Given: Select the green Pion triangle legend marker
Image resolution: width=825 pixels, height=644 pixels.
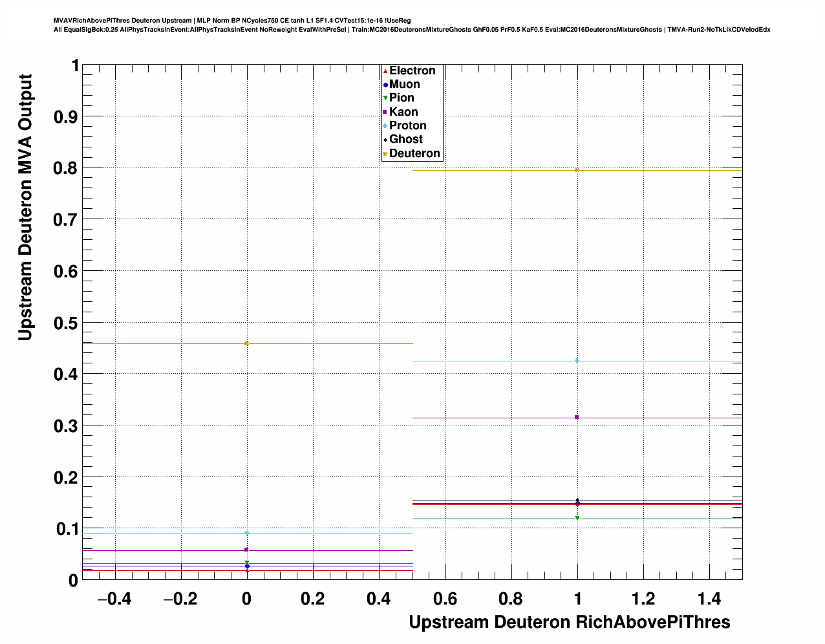Looking at the screenshot, I should 385,98.
